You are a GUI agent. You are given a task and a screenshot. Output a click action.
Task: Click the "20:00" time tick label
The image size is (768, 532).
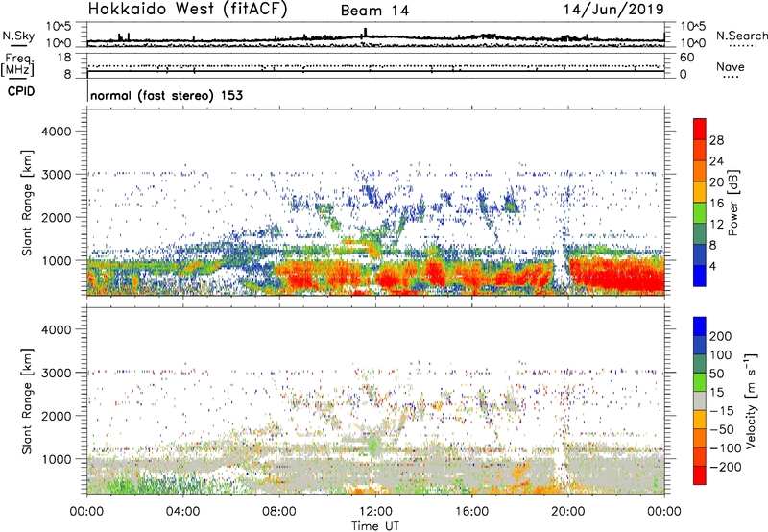point(567,512)
